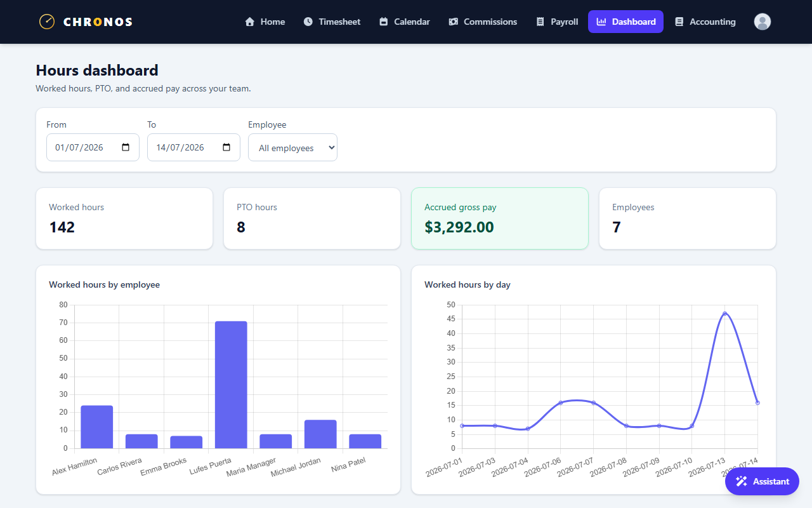
Task: Open the user avatar menu
Action: [763, 22]
